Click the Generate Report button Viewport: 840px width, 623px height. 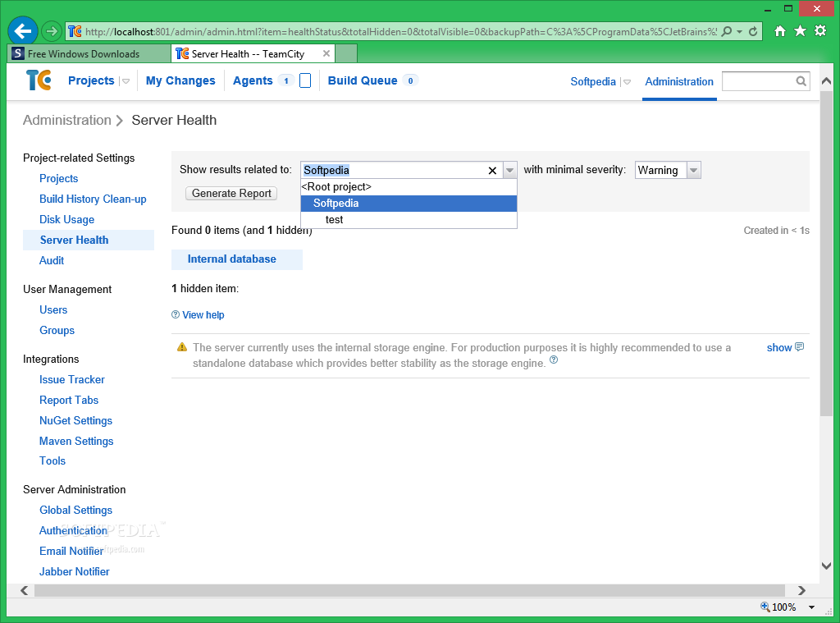(x=231, y=193)
